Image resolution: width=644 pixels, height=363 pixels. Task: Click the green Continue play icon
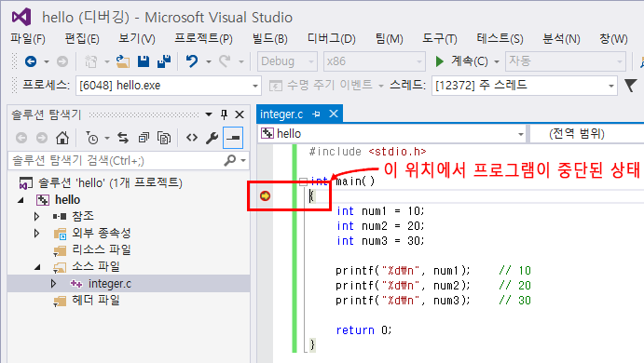click(x=440, y=61)
